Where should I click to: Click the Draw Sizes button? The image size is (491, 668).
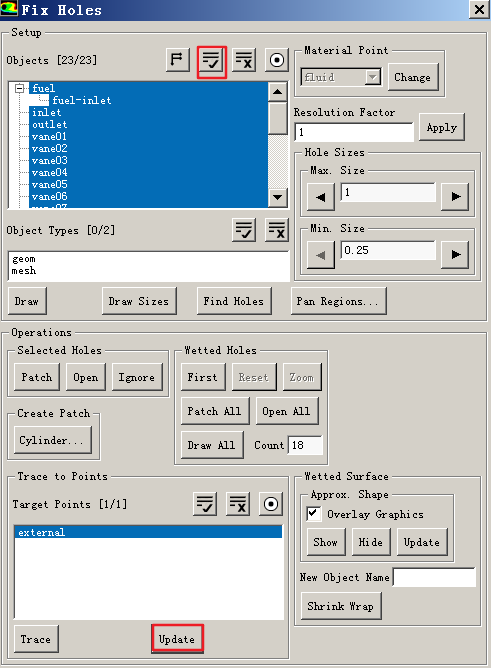[x=139, y=301]
